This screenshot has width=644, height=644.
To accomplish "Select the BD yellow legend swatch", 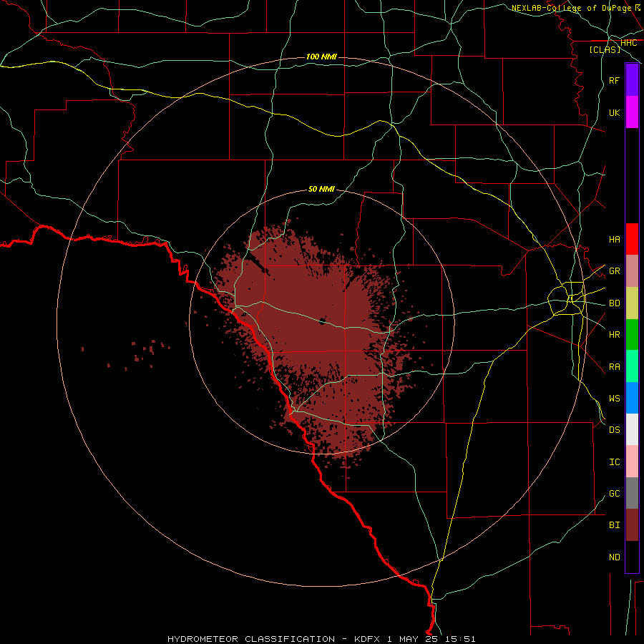I will click(x=632, y=303).
